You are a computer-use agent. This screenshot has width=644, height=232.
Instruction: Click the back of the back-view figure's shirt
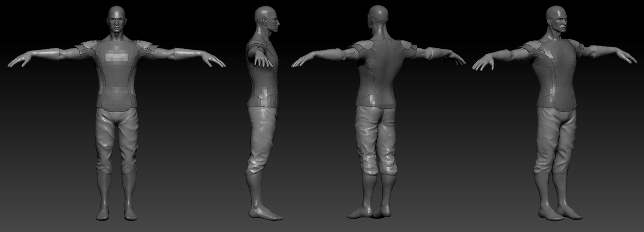[x=378, y=74]
